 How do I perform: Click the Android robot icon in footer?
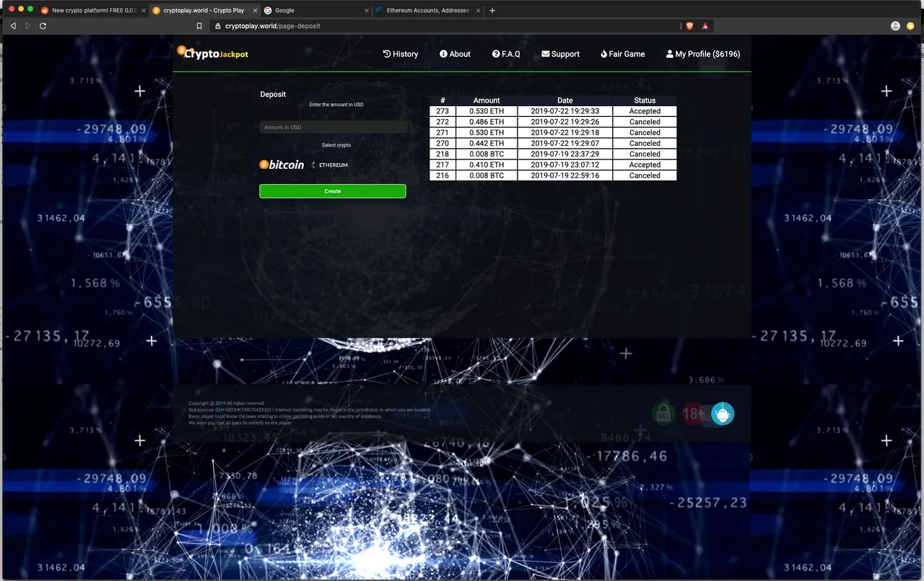723,414
